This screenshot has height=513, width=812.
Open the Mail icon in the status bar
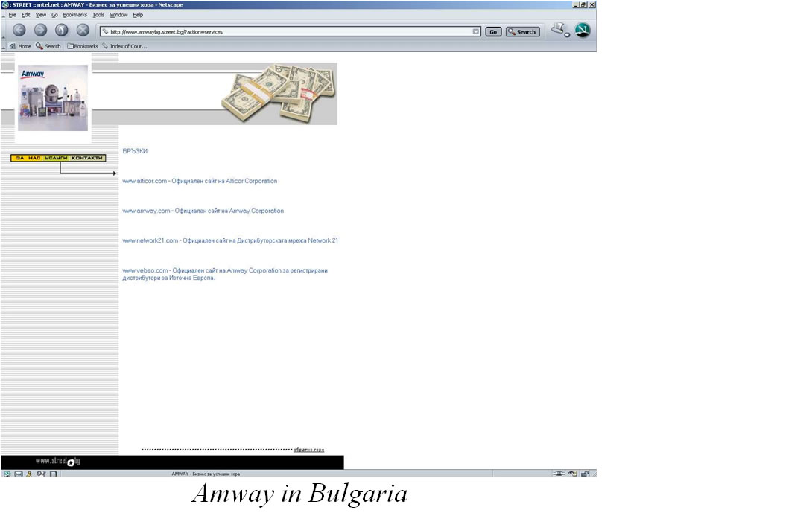point(19,474)
